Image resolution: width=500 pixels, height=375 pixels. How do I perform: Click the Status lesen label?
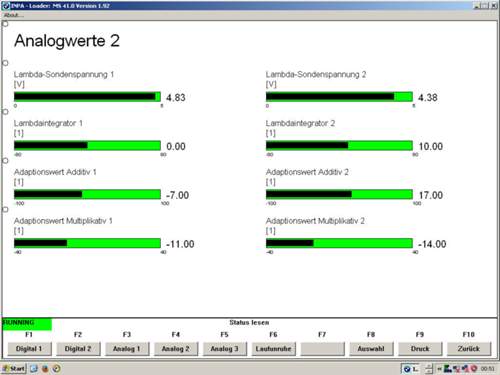click(249, 322)
